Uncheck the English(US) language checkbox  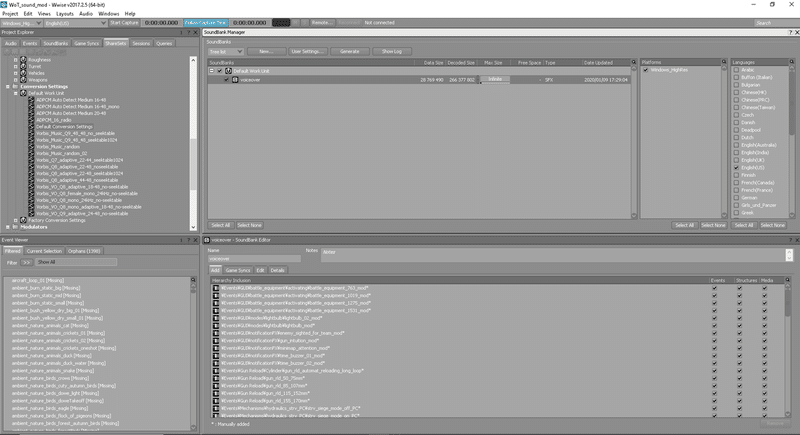tap(736, 167)
